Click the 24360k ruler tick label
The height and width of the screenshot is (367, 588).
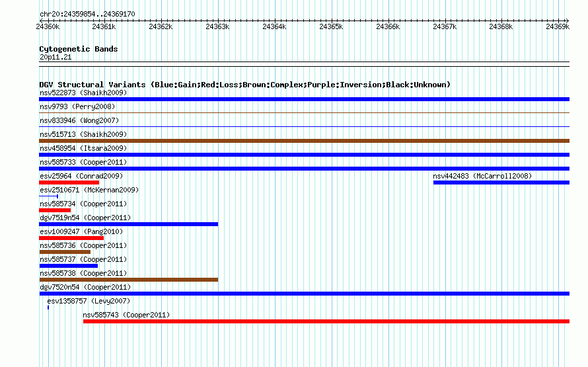coord(48,26)
